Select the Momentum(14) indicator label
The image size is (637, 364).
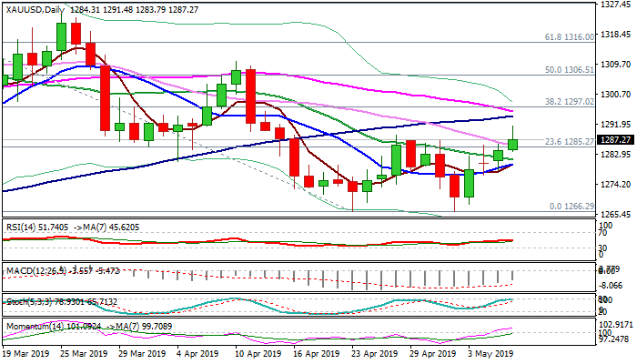(31, 325)
